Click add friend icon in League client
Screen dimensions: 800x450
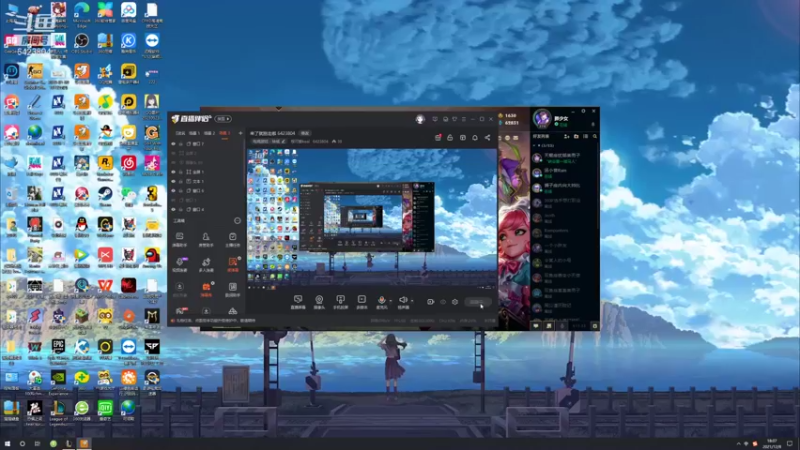[x=566, y=136]
